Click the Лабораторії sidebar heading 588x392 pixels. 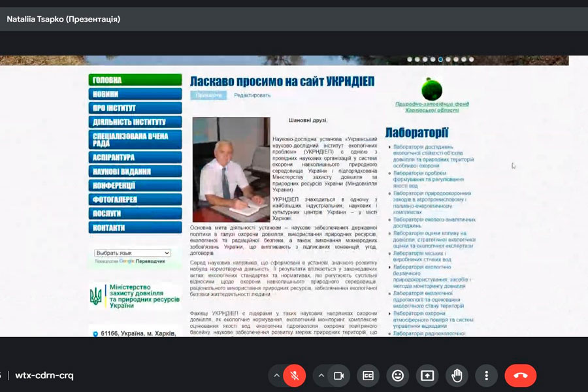pyautogui.click(x=417, y=132)
